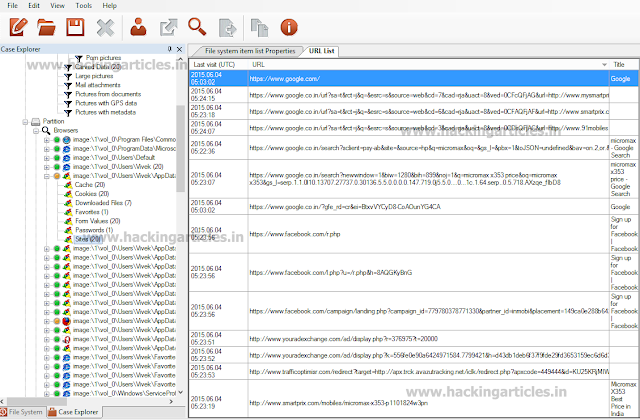Collapse the Partition tree node
Viewport: 640px width, 420px height.
[25, 122]
